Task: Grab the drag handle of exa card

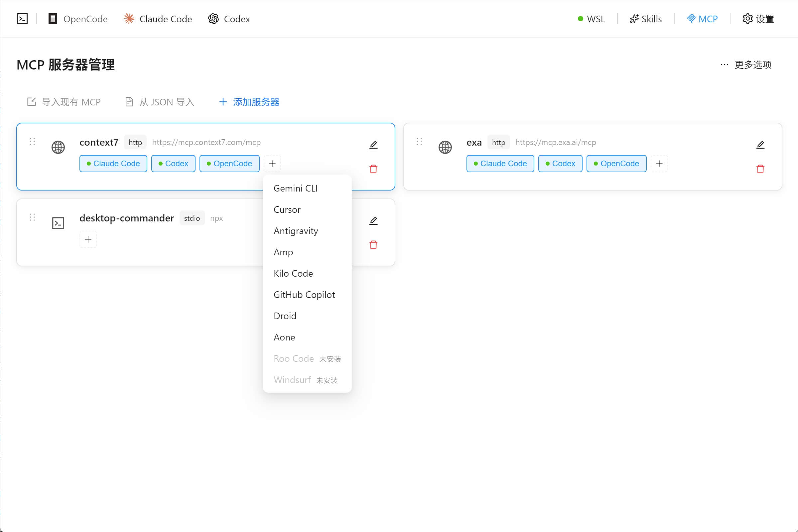Action: click(419, 141)
